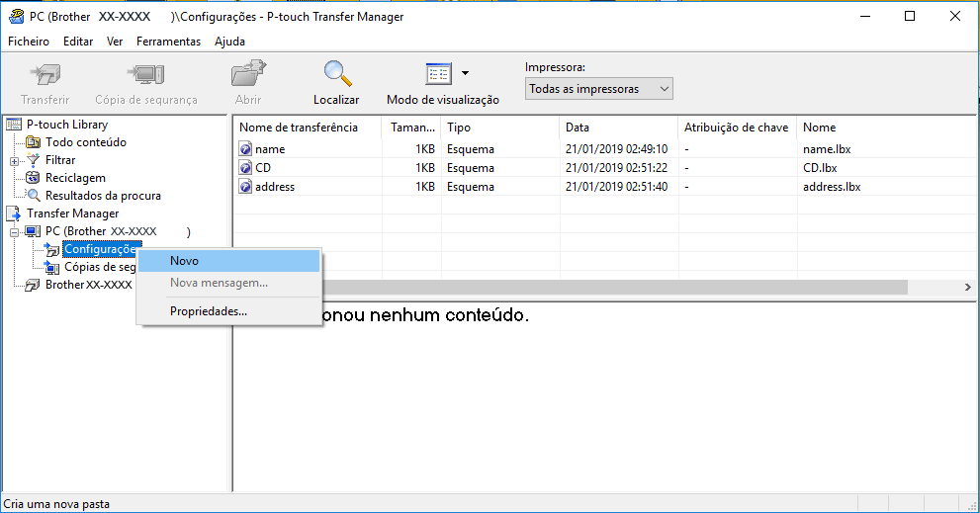Select the Configurações folder in tree
The width and height of the screenshot is (980, 513).
tap(100, 249)
